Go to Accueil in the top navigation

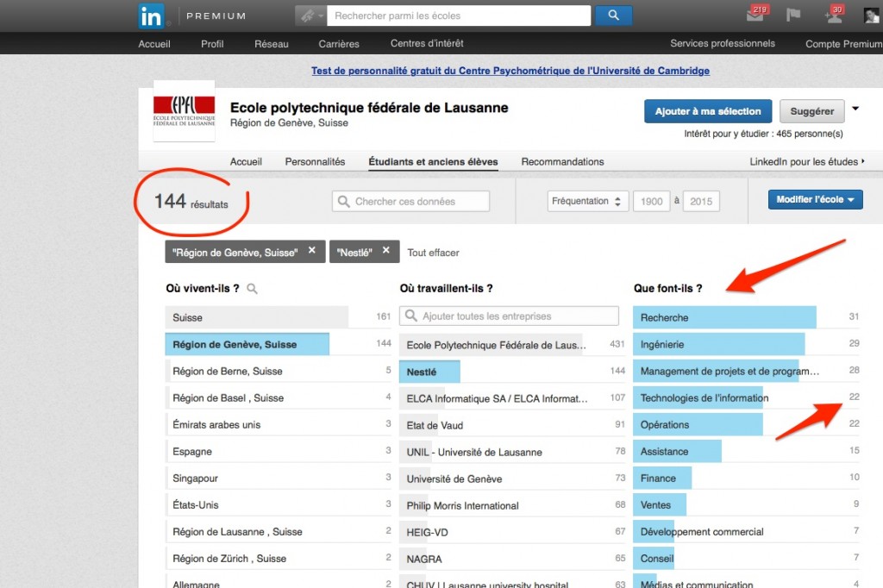(154, 43)
